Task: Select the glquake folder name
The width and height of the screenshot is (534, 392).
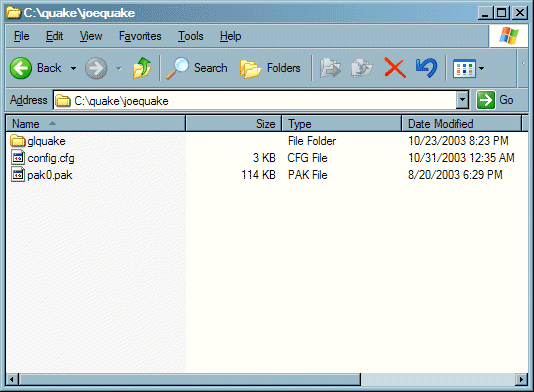Action: tap(46, 141)
